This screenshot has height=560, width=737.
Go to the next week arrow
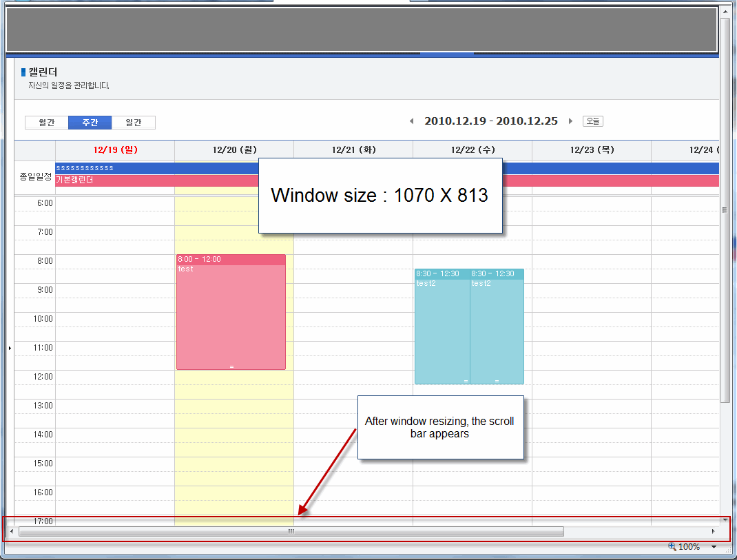570,121
